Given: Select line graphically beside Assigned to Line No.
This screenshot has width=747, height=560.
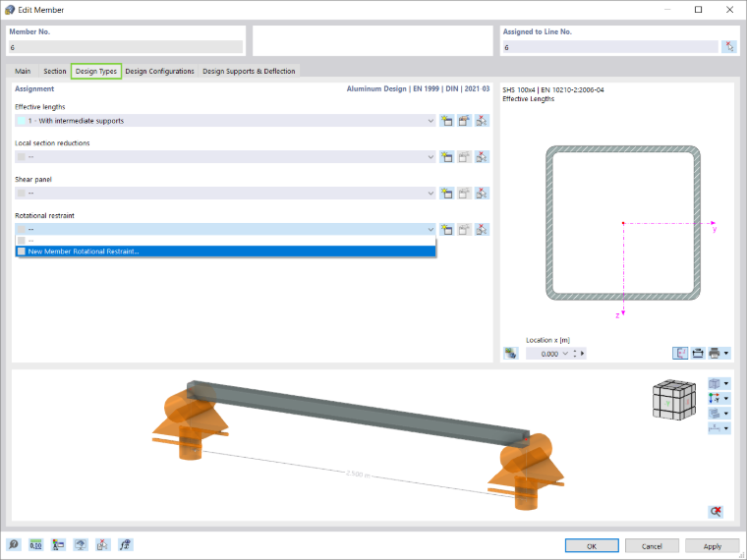Looking at the screenshot, I should pos(729,47).
